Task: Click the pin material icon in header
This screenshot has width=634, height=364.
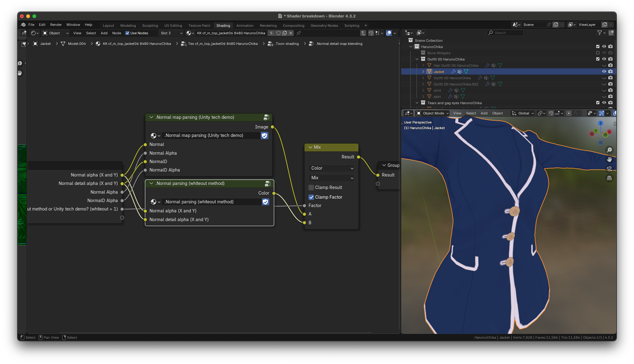Action: 299,33
